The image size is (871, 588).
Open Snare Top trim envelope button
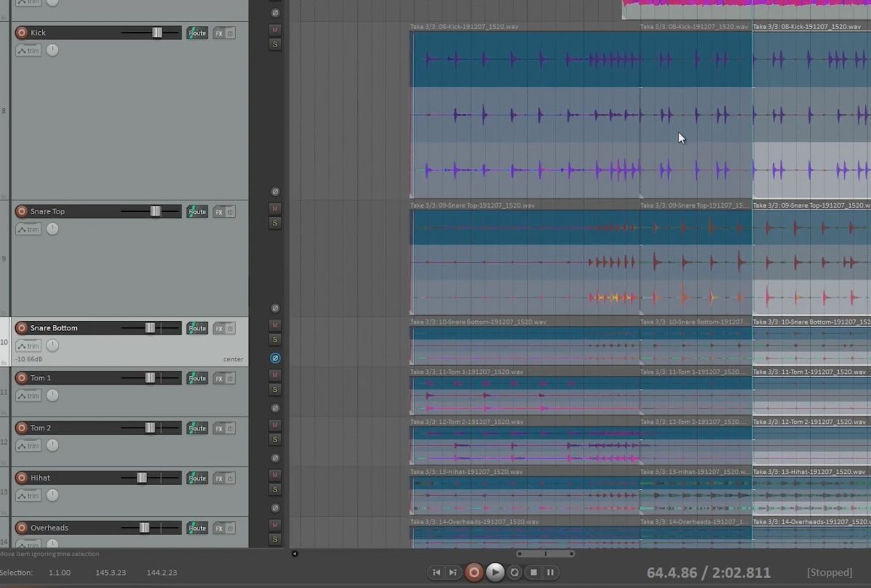(x=28, y=229)
